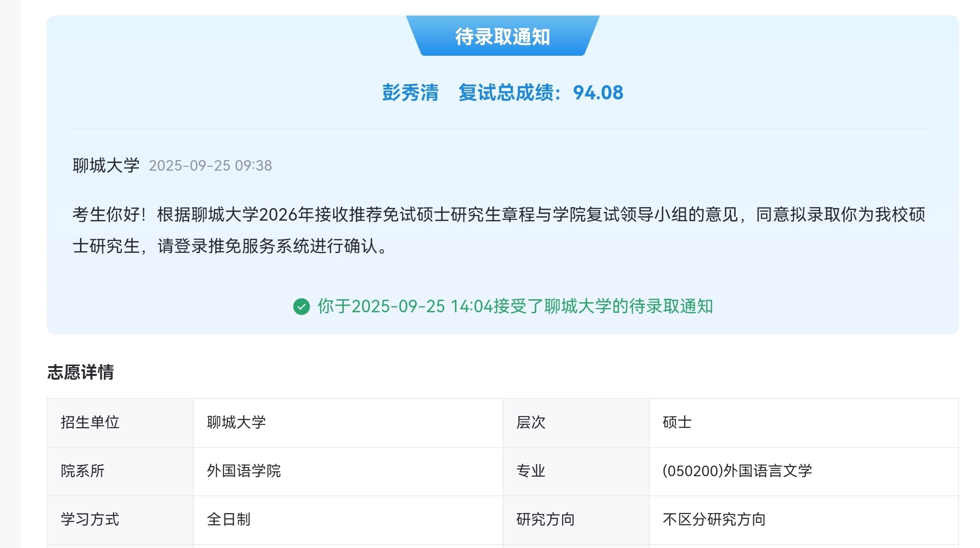980x548 pixels.
Task: Click the 学习方式 label cell
Action: tap(120, 520)
